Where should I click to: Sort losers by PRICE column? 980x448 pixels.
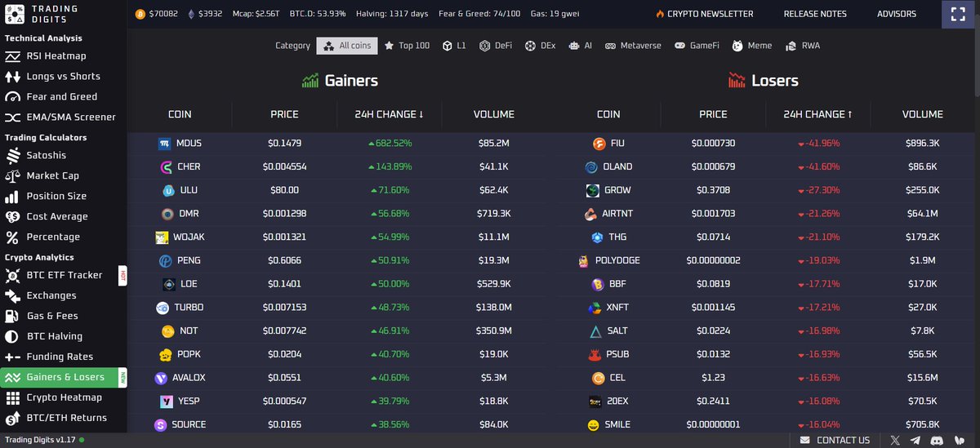click(x=713, y=114)
